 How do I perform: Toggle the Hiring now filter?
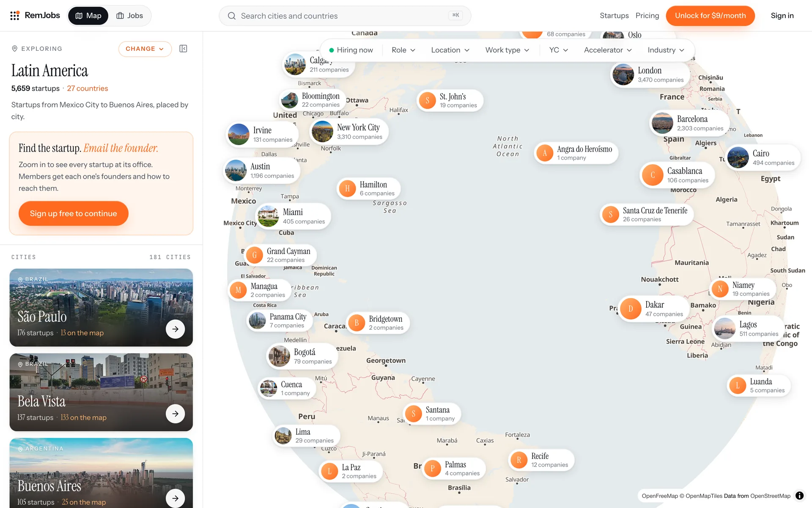351,50
